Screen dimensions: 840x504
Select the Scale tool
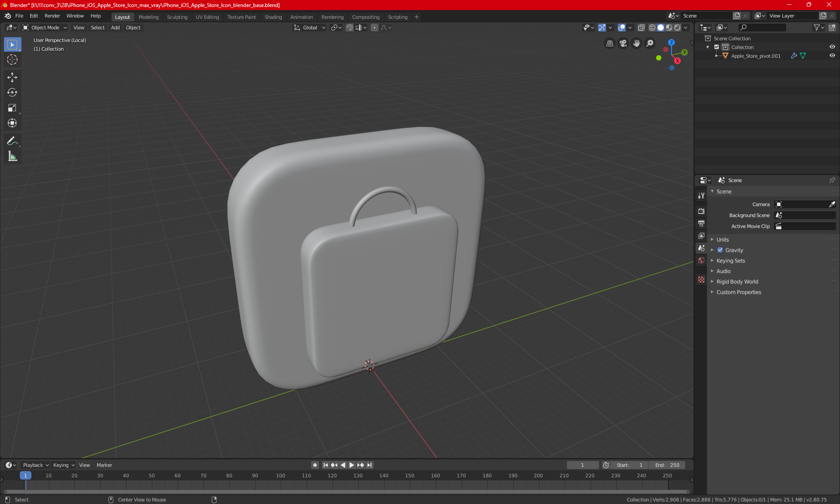tap(12, 108)
